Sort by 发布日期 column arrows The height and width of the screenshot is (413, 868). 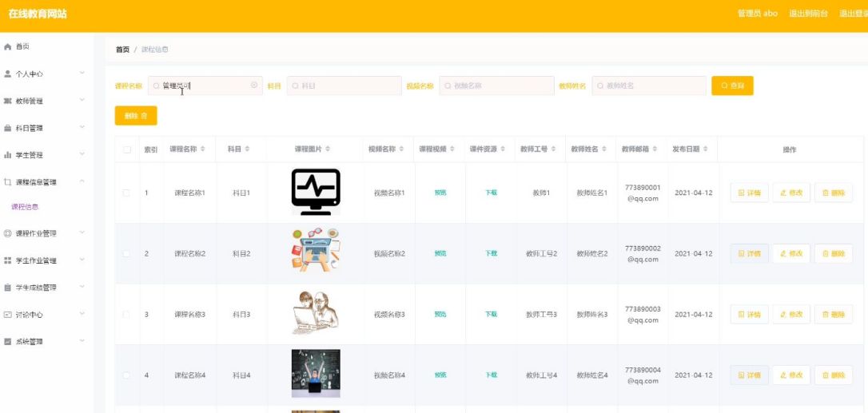tap(707, 149)
